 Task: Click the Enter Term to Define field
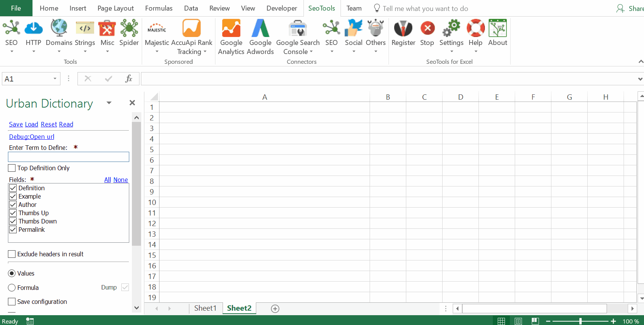(68, 157)
